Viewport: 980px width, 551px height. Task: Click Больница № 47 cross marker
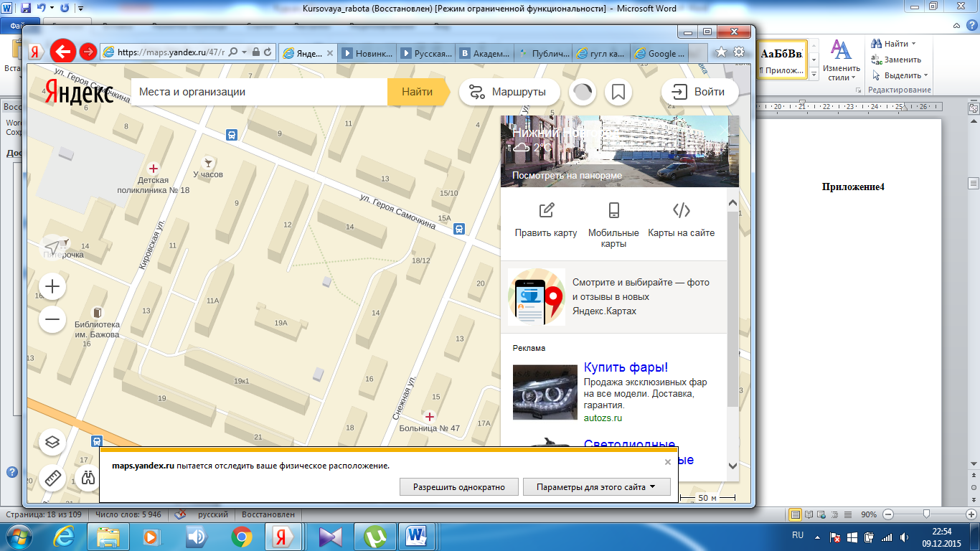click(x=430, y=416)
